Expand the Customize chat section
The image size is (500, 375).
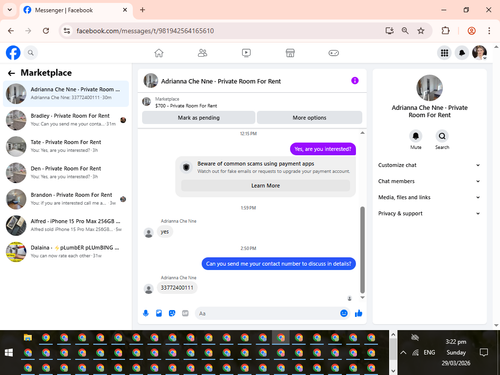pos(429,165)
